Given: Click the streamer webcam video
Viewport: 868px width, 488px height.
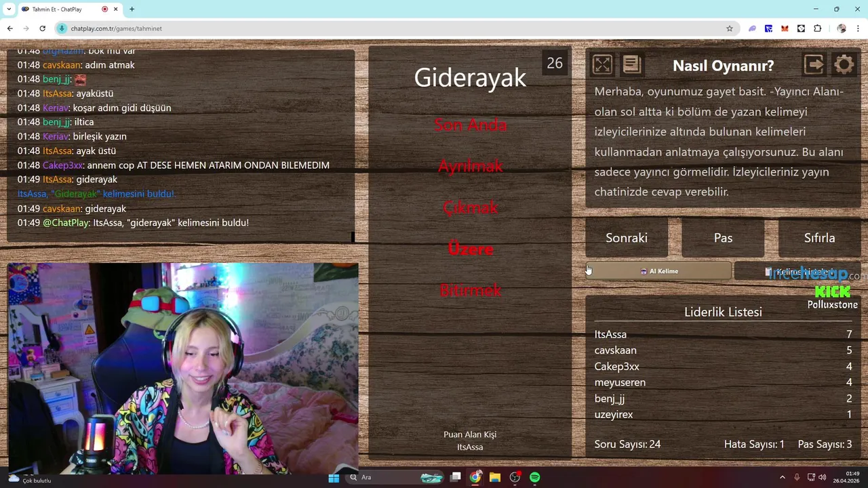Looking at the screenshot, I should 182,369.
